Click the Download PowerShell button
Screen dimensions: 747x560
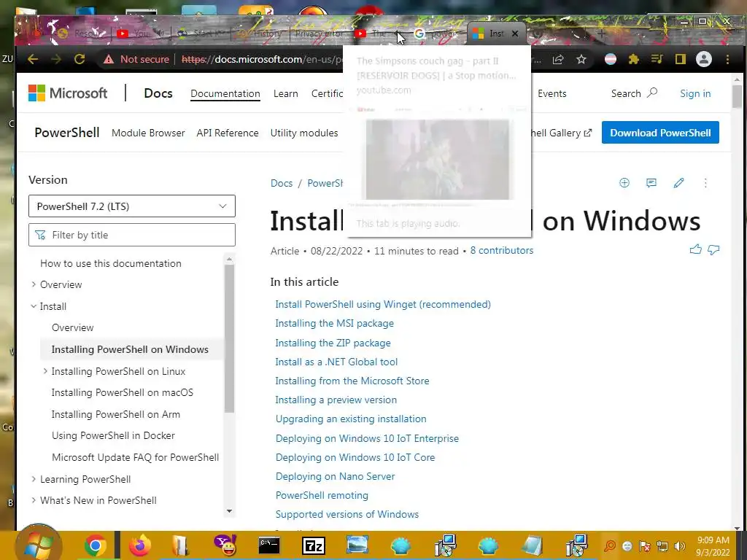[x=660, y=133]
